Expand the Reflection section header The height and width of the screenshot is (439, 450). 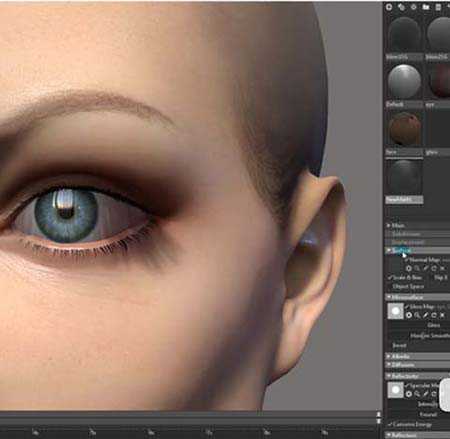pyautogui.click(x=418, y=435)
